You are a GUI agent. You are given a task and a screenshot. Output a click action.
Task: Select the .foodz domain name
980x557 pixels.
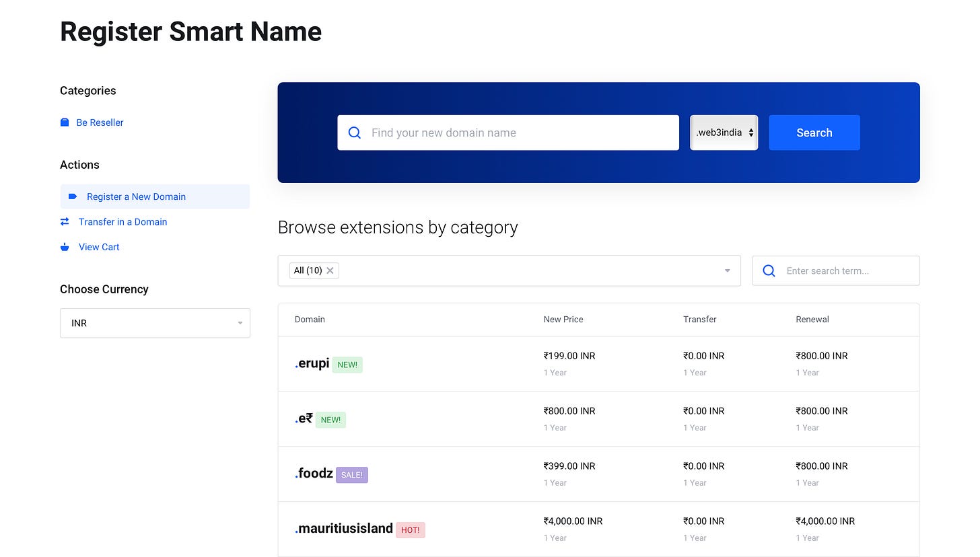point(314,474)
